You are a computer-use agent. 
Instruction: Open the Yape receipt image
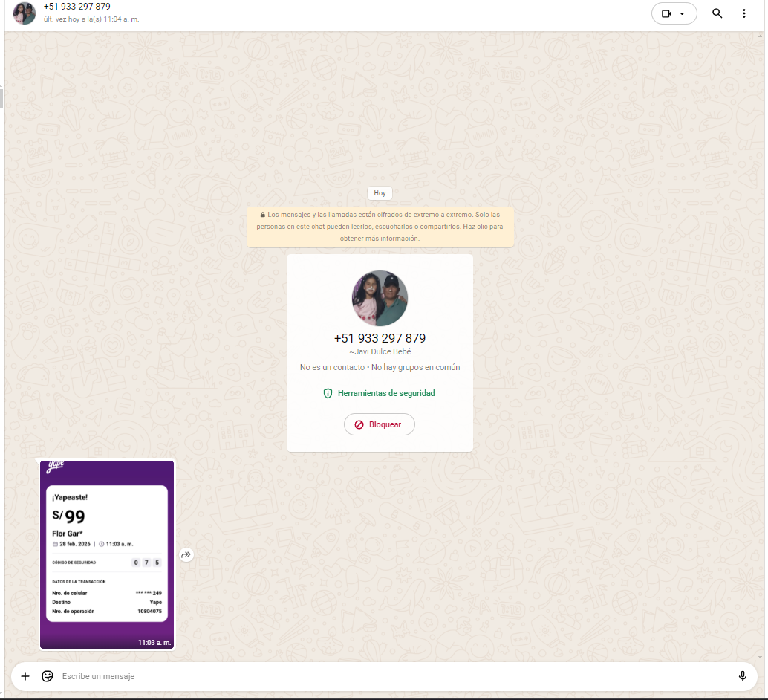coord(107,554)
